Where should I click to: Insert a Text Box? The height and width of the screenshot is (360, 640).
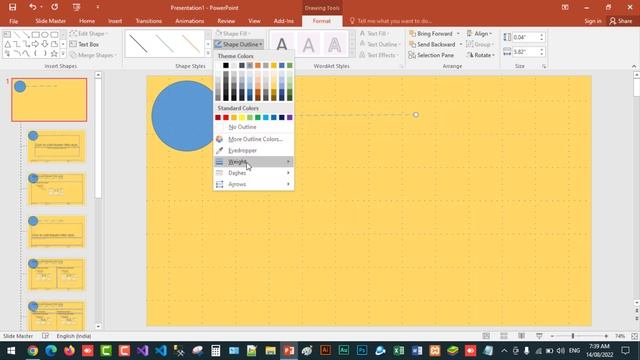pos(84,44)
